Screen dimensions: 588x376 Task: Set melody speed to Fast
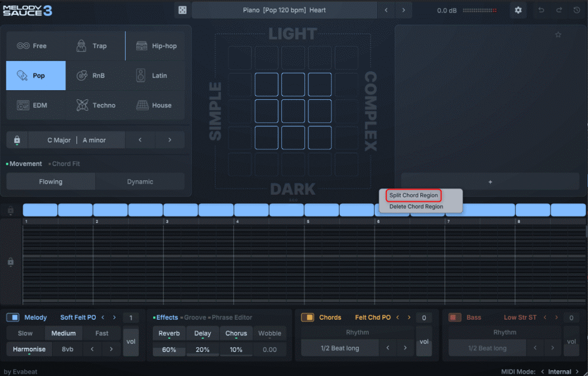click(x=102, y=333)
